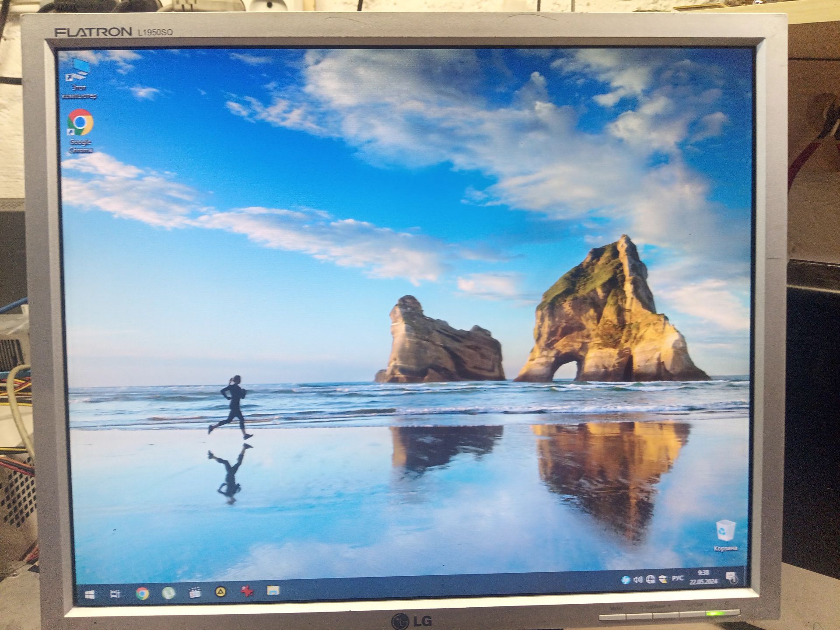Open the volume control in system tray
The image size is (840, 630).
(638, 580)
